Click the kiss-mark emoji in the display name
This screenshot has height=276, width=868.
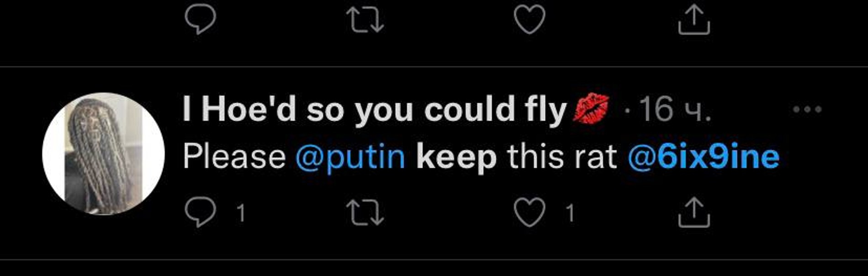tap(591, 109)
